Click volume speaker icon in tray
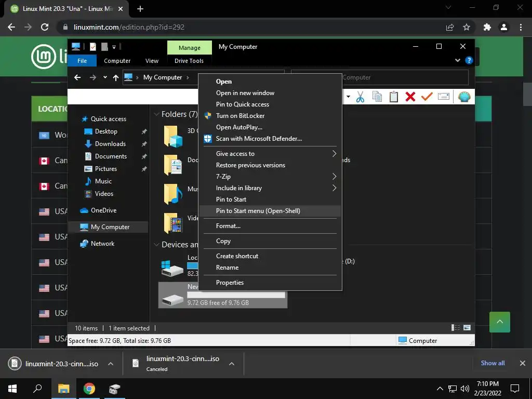Viewport: 532px width, 399px height. click(x=465, y=389)
